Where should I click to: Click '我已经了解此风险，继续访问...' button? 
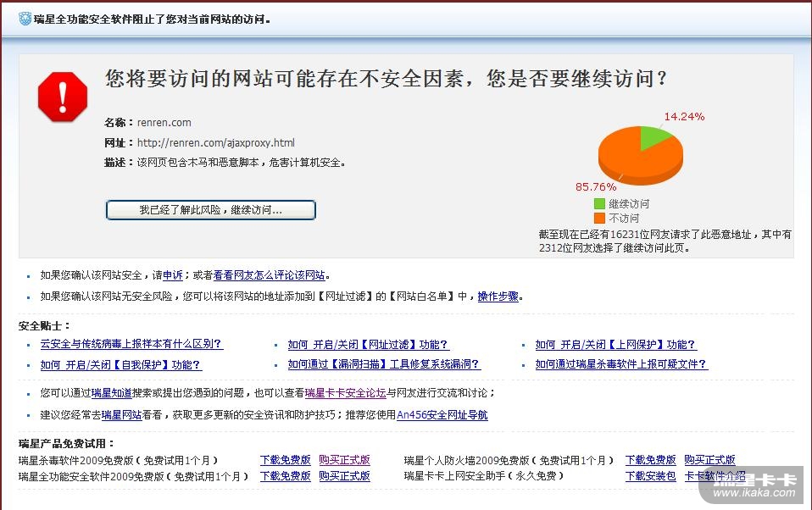211,210
